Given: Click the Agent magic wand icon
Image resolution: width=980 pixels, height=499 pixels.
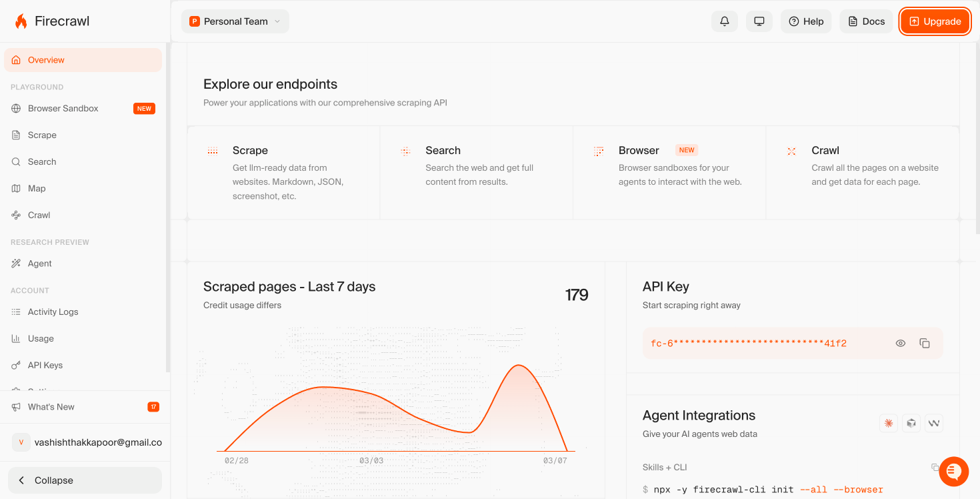Looking at the screenshot, I should point(16,264).
